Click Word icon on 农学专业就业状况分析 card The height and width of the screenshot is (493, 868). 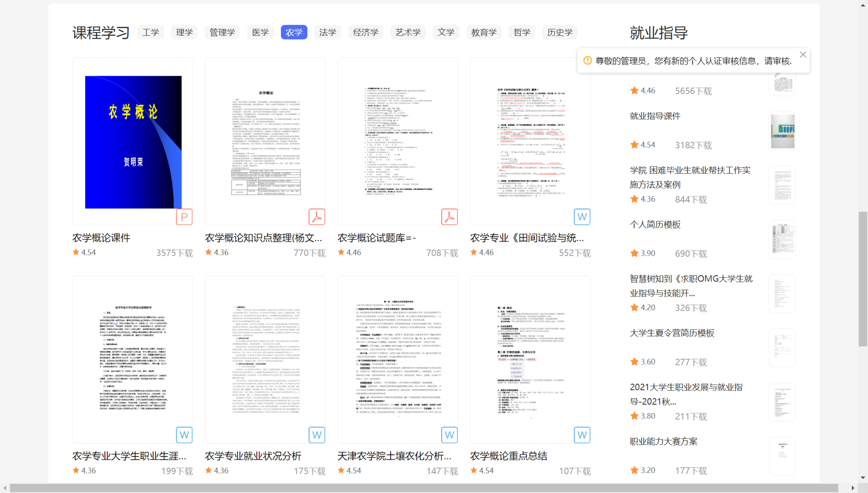coord(317,435)
